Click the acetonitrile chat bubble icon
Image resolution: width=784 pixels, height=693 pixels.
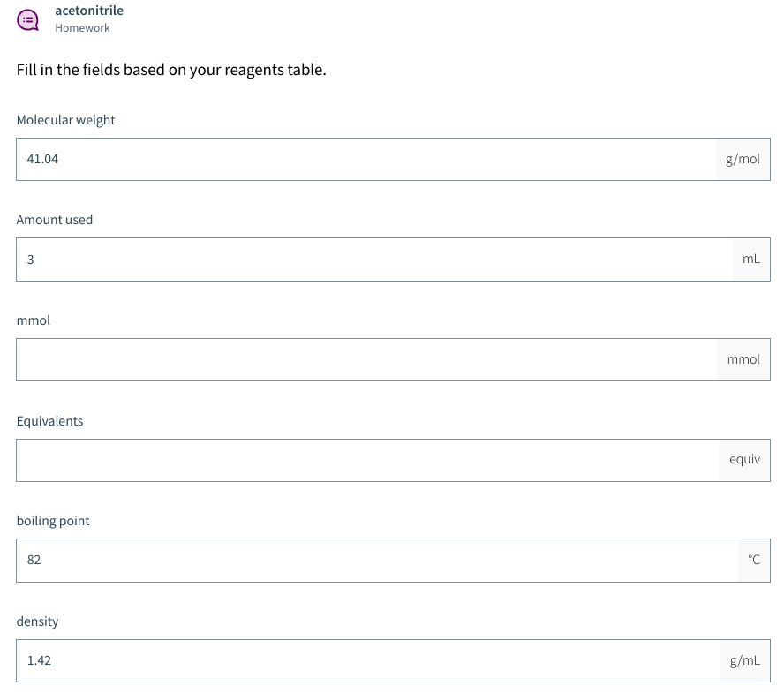tap(27, 19)
